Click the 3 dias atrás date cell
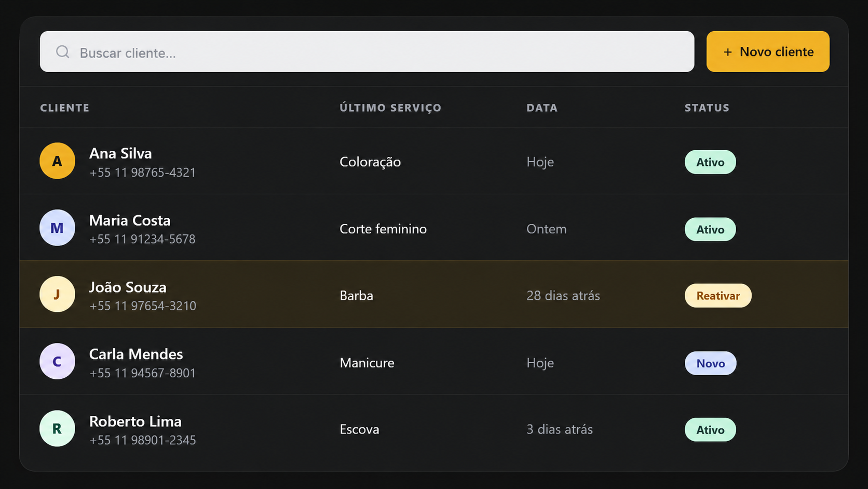 click(x=560, y=429)
